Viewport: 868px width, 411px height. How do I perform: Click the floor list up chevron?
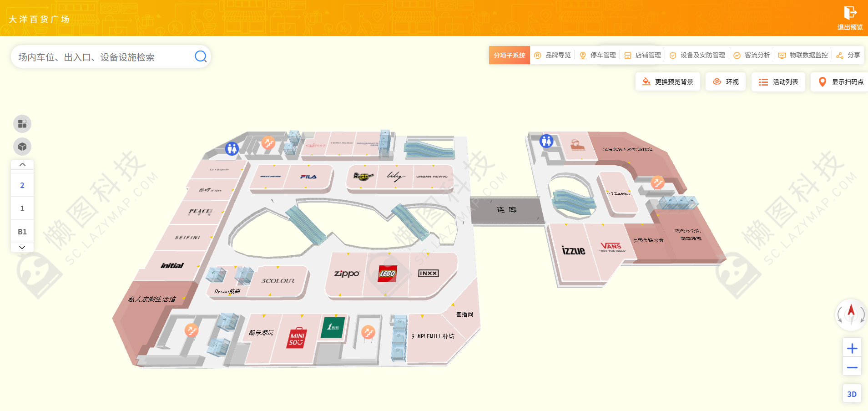pos(22,165)
